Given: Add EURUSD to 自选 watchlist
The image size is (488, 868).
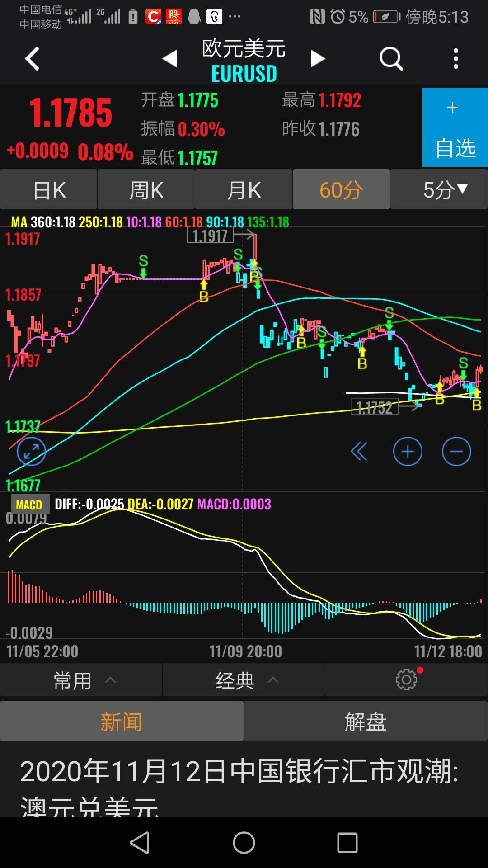Looking at the screenshot, I should 455,127.
